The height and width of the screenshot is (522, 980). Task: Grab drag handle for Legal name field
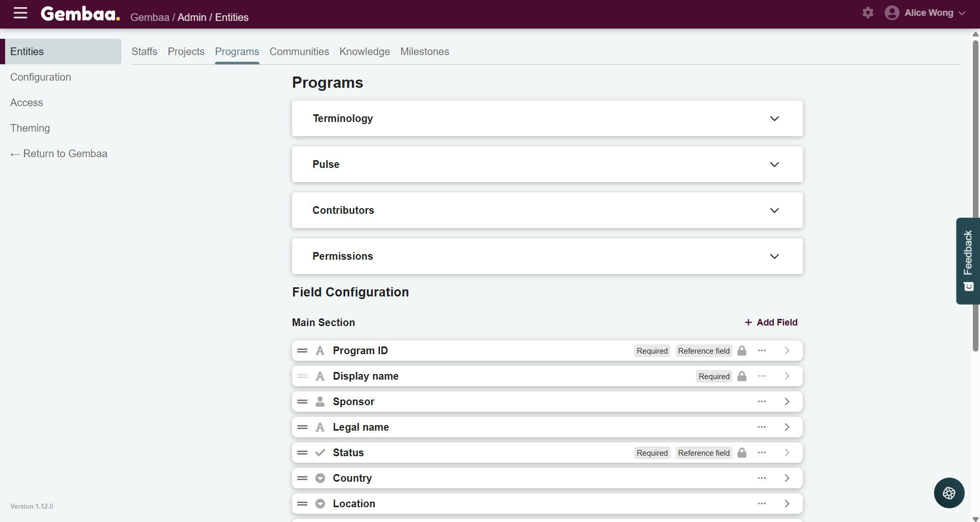[x=302, y=427]
